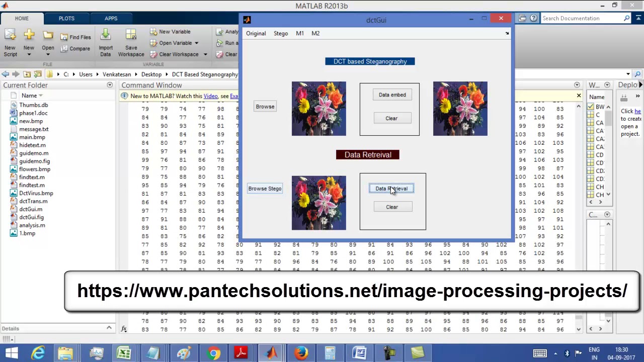The width and height of the screenshot is (644, 362).
Task: Open the Current Folder panel actions menu
Action: tap(110, 85)
